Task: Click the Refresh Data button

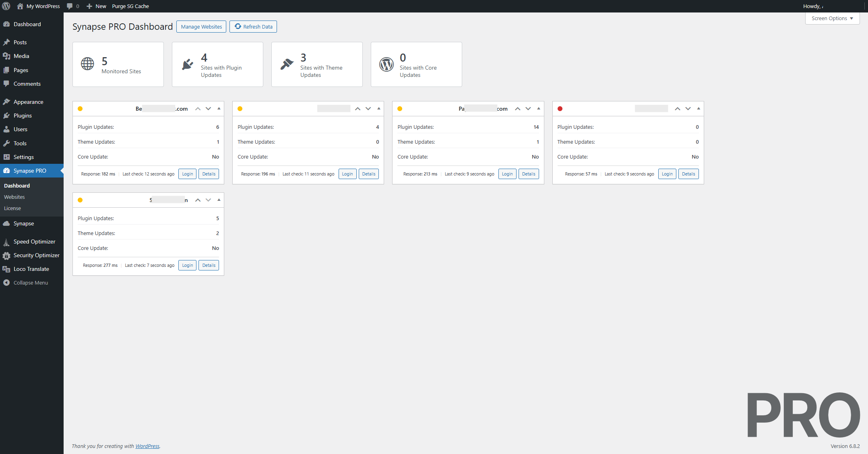Action: [x=253, y=27]
